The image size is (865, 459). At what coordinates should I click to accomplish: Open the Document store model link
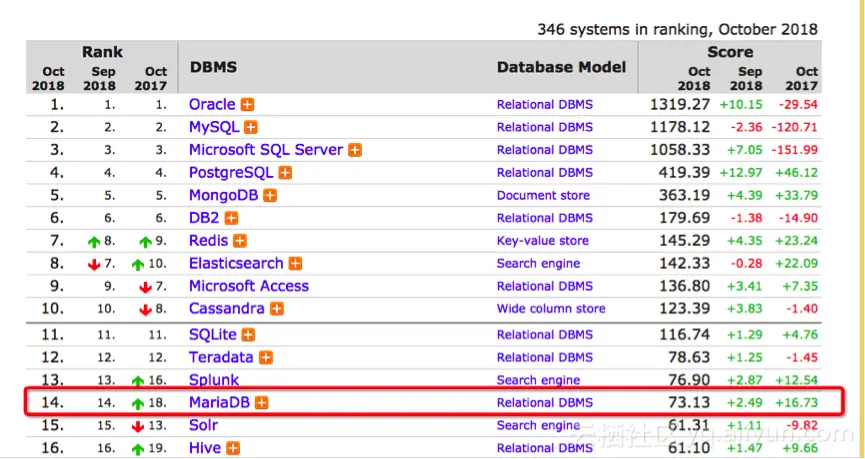point(543,195)
